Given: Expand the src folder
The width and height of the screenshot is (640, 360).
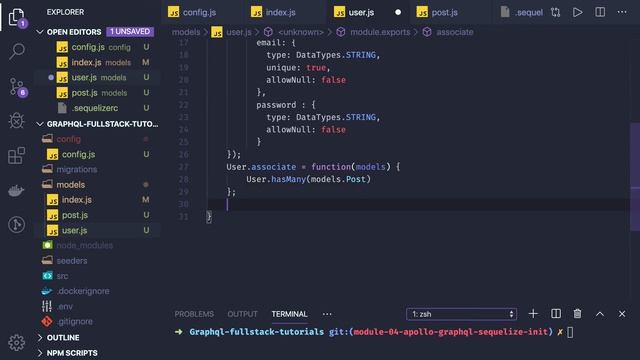Looking at the screenshot, I should (x=98, y=276).
